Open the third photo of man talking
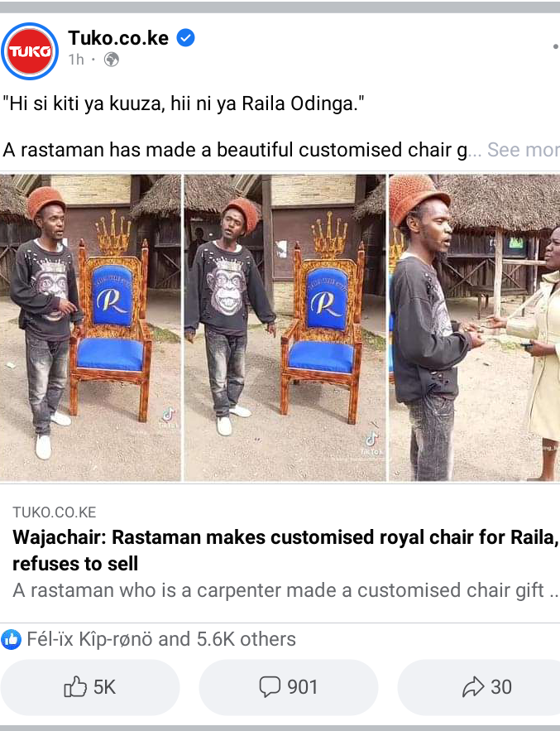The width and height of the screenshot is (560, 731). point(475,327)
